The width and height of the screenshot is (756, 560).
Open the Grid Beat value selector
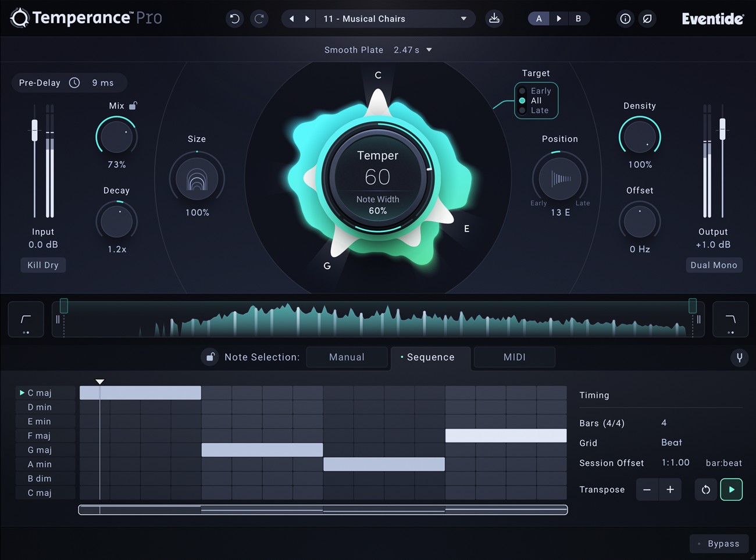671,443
